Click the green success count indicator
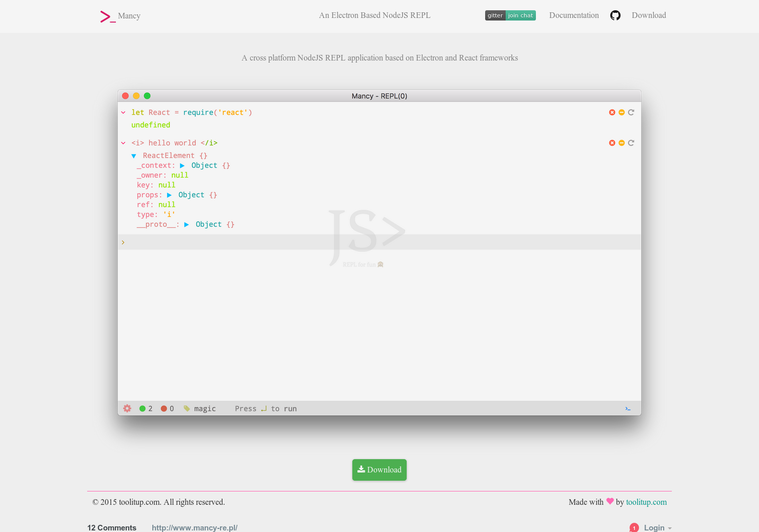 [146, 409]
